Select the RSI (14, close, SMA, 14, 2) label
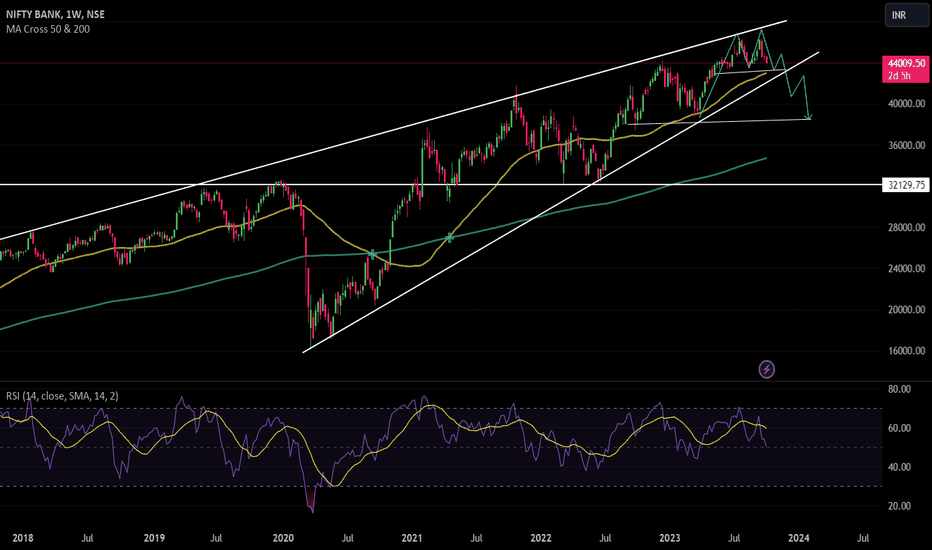This screenshot has height=550, width=932. point(62,396)
